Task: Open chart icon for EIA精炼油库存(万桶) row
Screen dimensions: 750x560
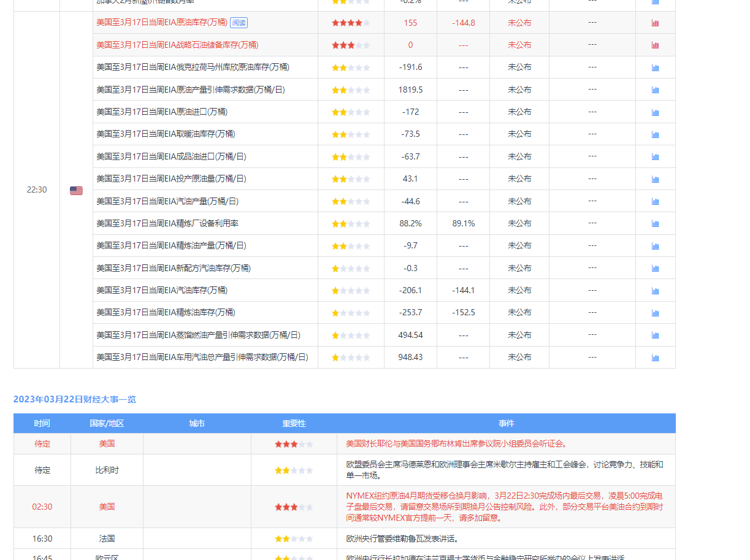Action: click(x=655, y=313)
